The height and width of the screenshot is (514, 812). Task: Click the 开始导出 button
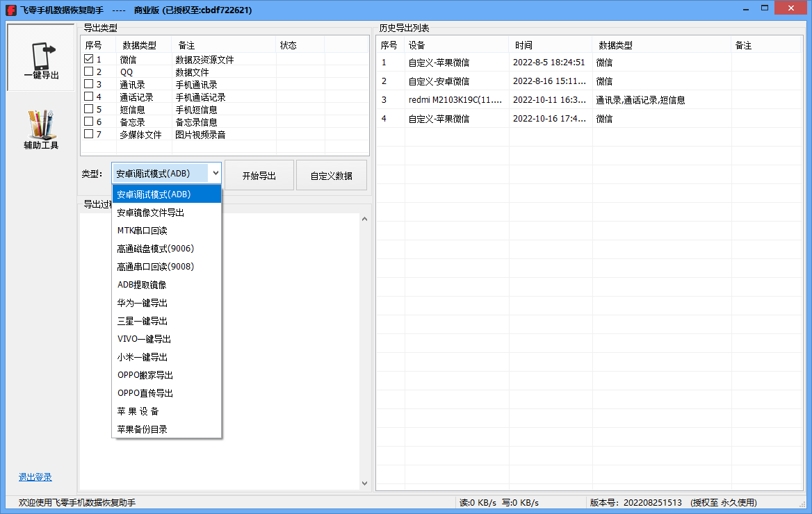pyautogui.click(x=259, y=174)
